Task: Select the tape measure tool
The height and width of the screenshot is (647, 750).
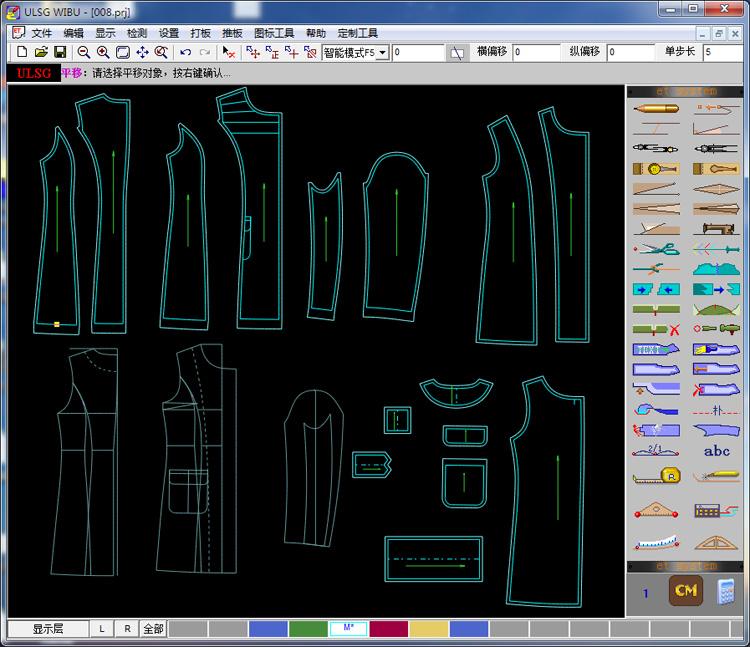Action: [x=656, y=475]
